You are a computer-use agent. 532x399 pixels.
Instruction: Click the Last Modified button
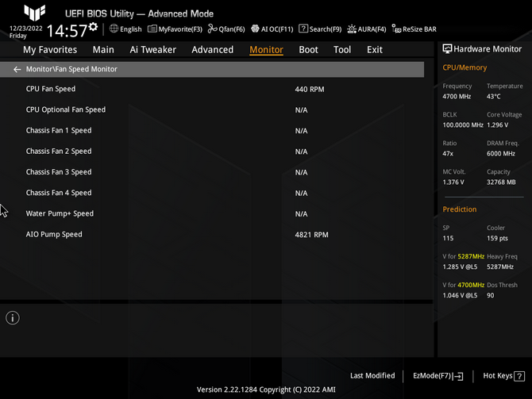pyautogui.click(x=372, y=376)
